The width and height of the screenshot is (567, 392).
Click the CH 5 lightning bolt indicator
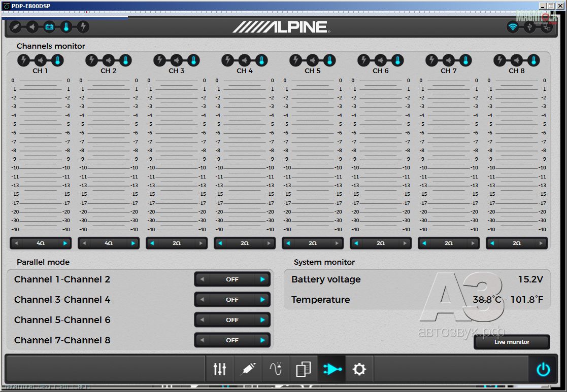295,60
